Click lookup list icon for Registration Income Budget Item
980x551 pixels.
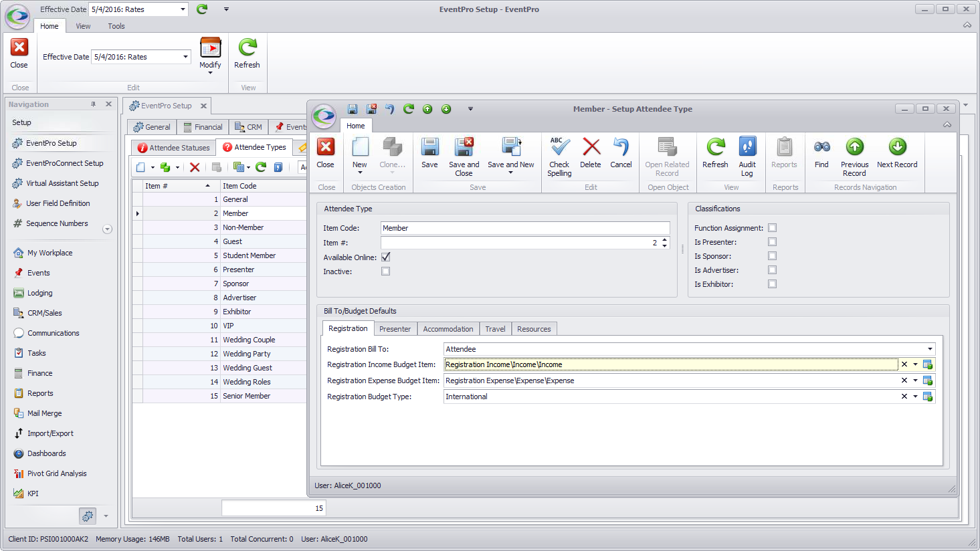click(x=928, y=364)
